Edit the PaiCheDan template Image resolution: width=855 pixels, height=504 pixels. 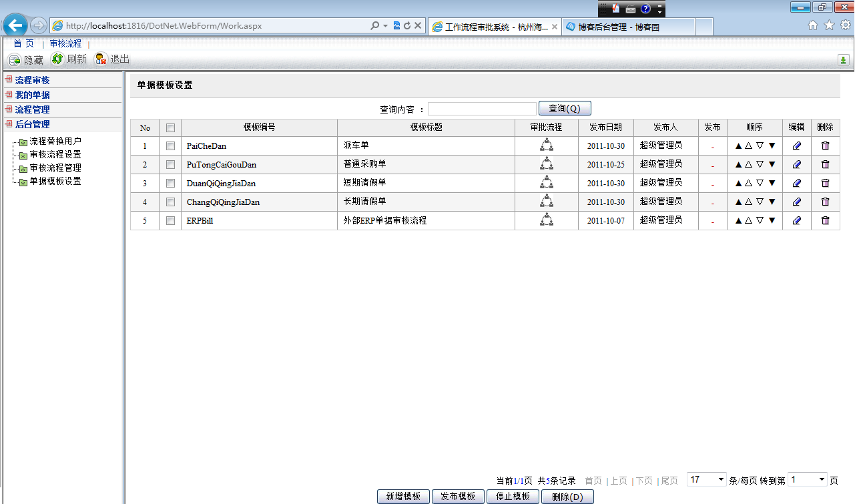click(796, 146)
